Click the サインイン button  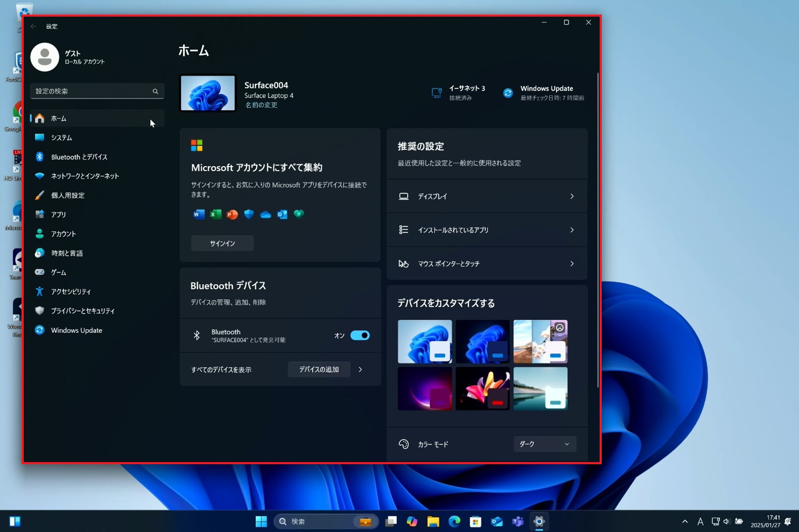[222, 243]
